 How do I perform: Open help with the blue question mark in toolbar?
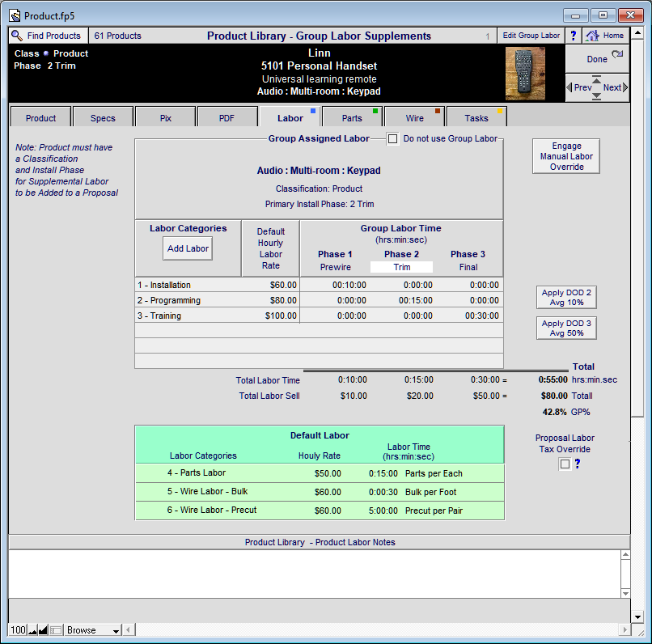click(574, 36)
